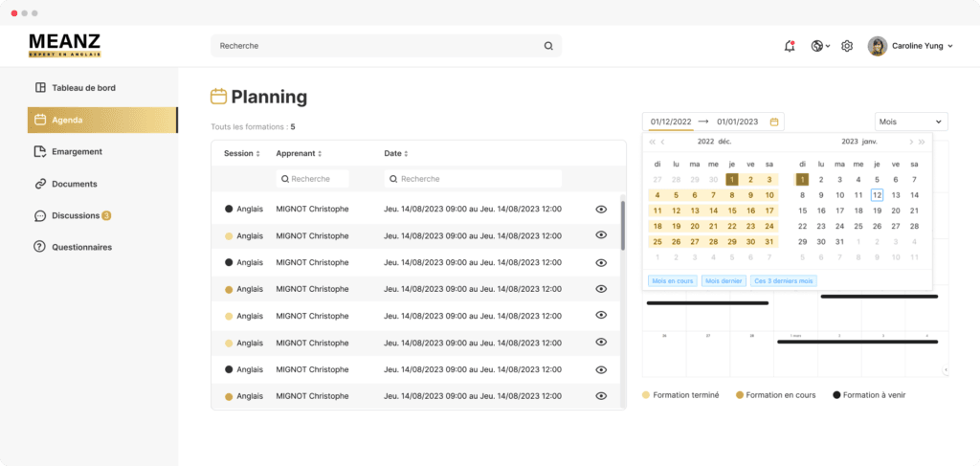Open Tableau de bord in sidebar
Viewport: 980px width, 466px height.
(x=83, y=88)
